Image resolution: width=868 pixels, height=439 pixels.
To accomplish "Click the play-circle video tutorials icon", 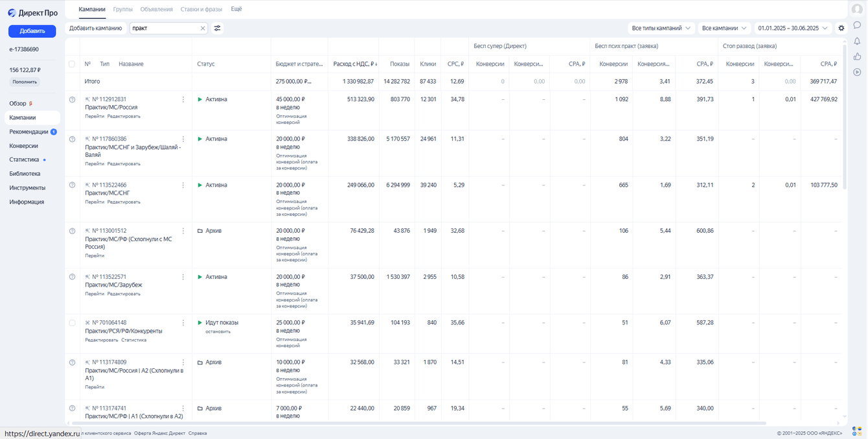I will 857,72.
